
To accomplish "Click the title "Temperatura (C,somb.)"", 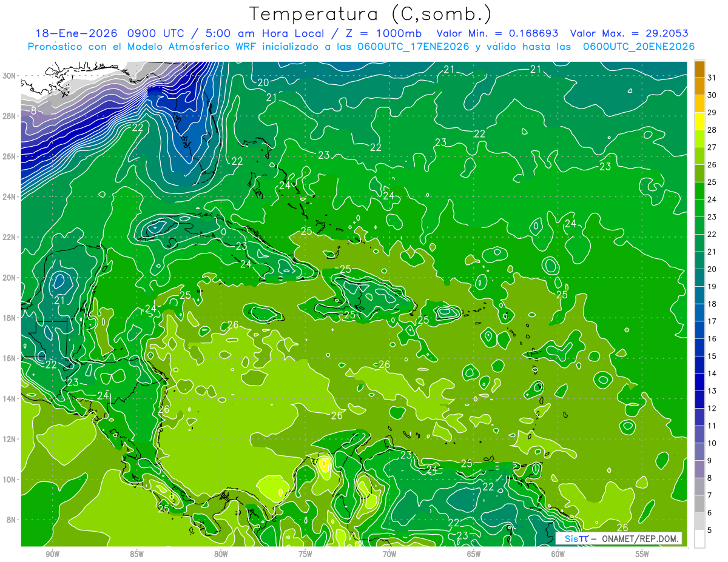I will click(371, 13).
